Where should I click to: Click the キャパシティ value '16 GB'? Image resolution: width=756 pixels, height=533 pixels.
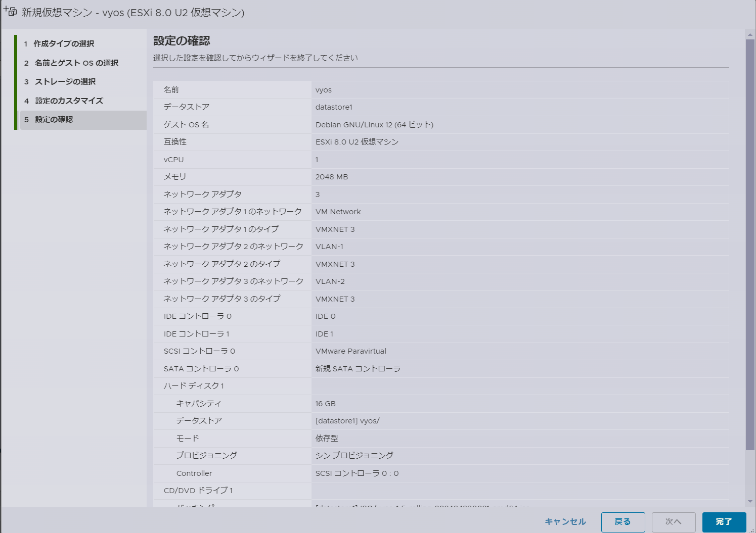[326, 404]
